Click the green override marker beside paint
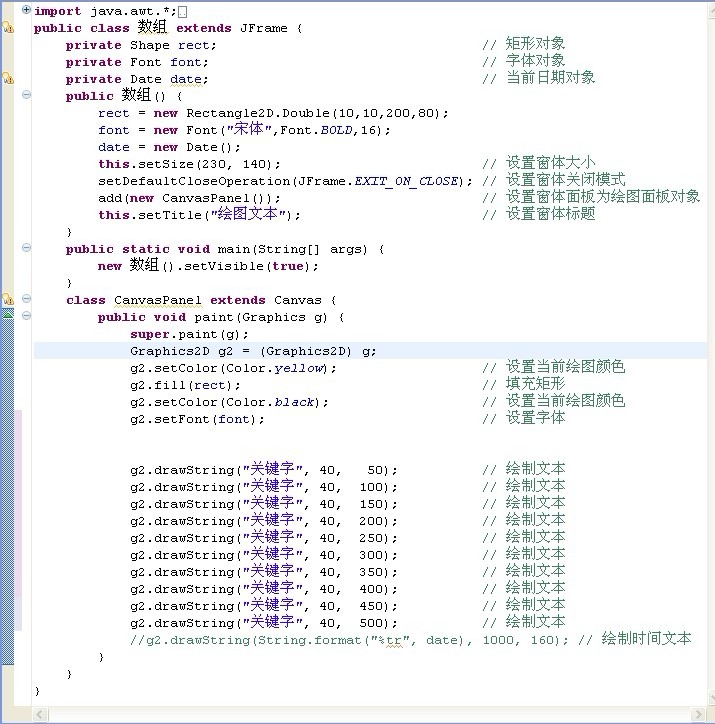The height and width of the screenshot is (724, 715). [8, 315]
